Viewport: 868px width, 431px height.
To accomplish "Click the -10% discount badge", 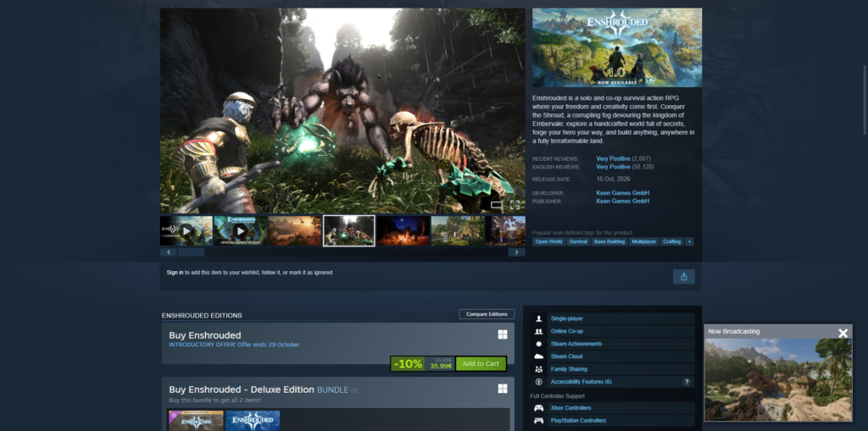I will point(408,363).
